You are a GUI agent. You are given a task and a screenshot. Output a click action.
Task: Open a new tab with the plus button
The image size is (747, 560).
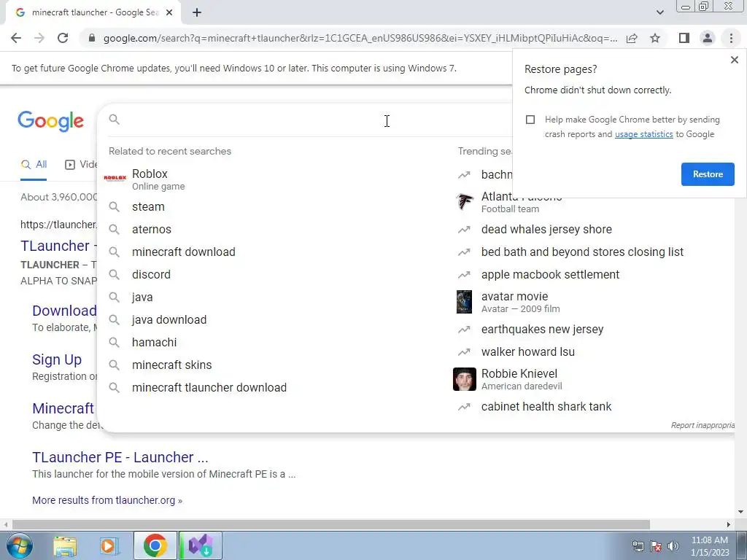[x=197, y=12]
